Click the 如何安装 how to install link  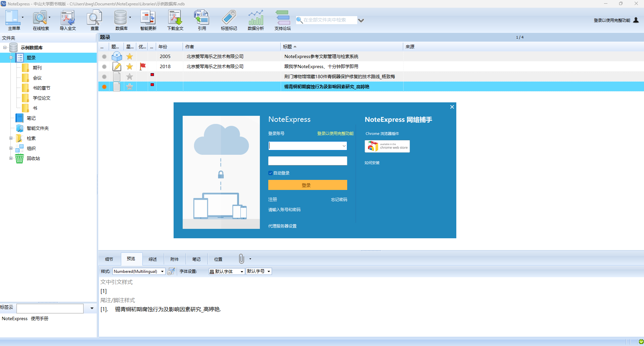(372, 163)
